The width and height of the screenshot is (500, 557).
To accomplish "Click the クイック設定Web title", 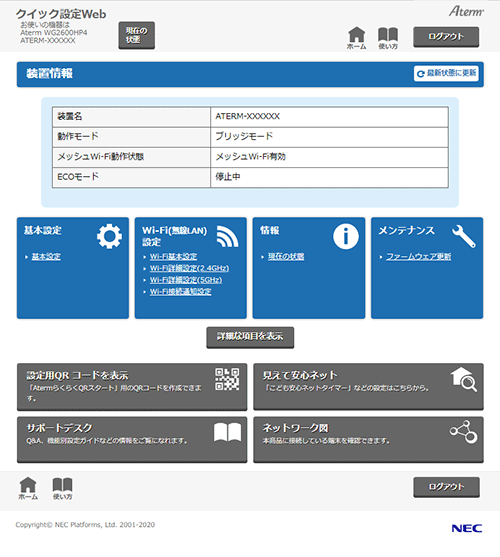I will (61, 14).
